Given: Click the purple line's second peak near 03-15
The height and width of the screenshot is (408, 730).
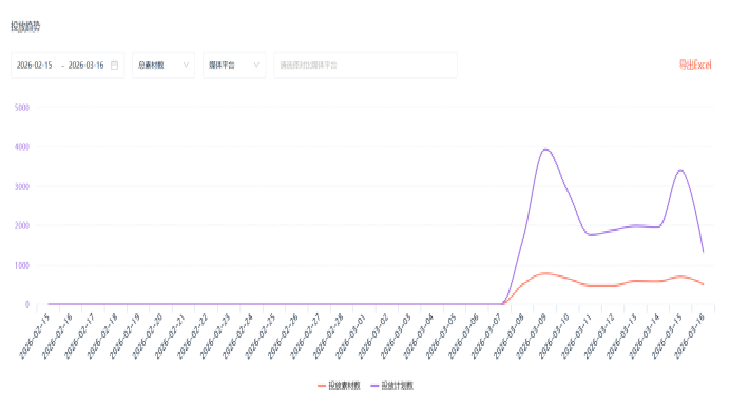Looking at the screenshot, I should pos(681,170).
